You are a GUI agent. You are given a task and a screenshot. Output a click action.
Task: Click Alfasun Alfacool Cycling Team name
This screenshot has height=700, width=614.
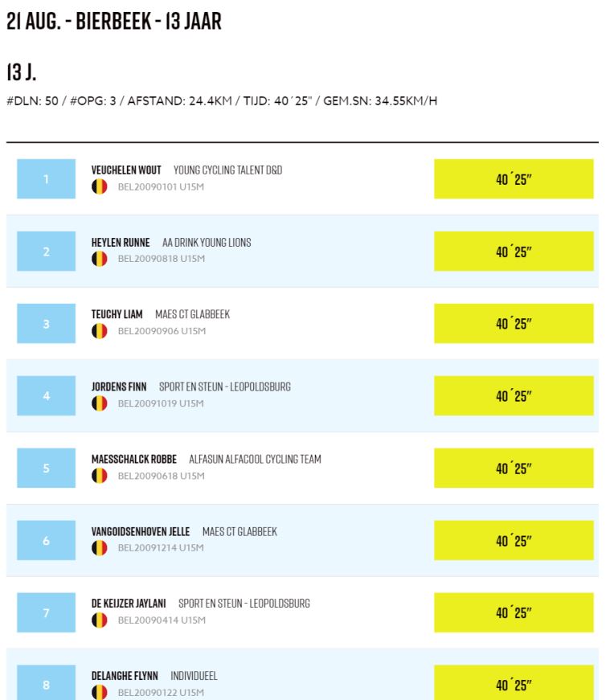click(255, 460)
